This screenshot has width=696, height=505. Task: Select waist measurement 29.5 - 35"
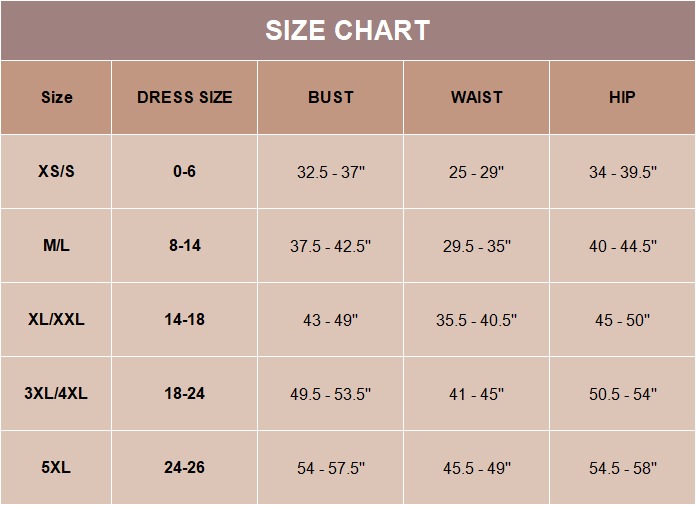(x=476, y=247)
